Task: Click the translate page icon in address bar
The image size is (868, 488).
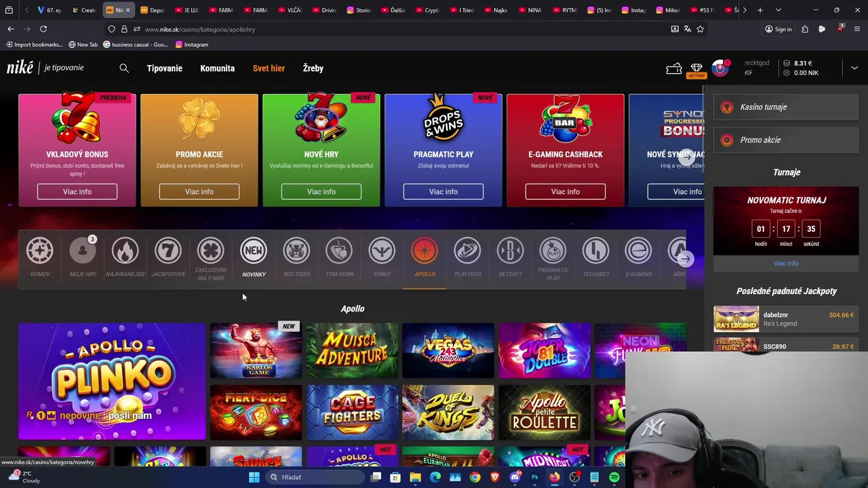Action: tap(687, 29)
